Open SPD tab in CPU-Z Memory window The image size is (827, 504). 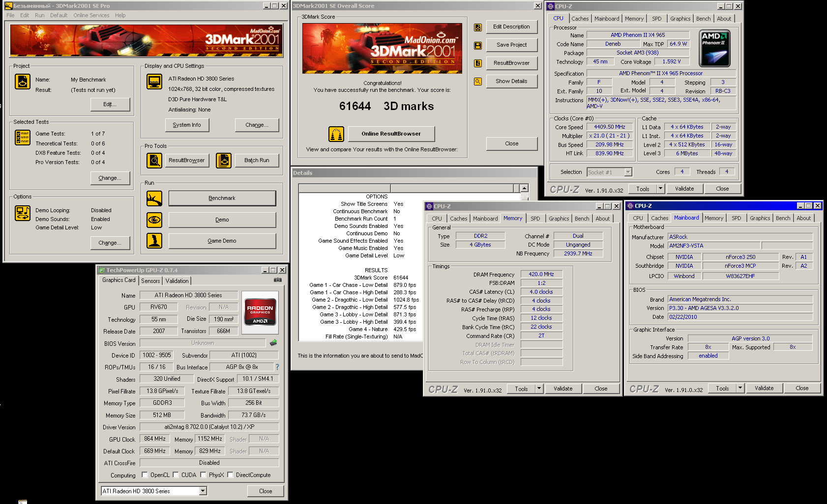pos(535,219)
